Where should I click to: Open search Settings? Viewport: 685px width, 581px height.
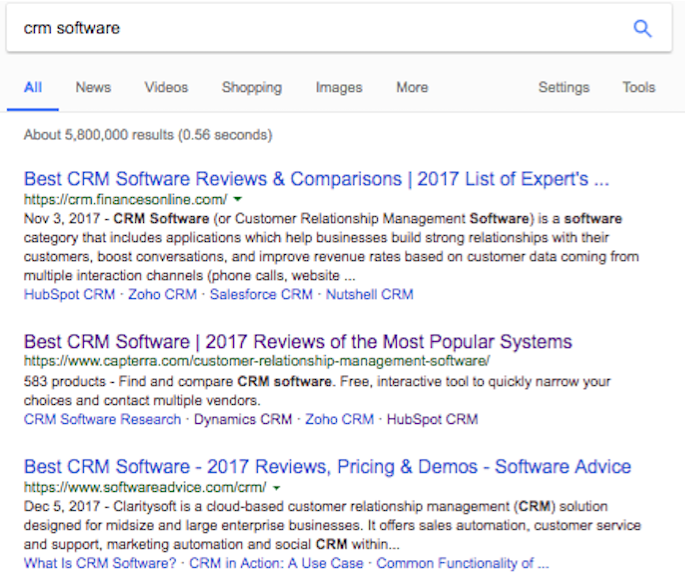[x=564, y=87]
